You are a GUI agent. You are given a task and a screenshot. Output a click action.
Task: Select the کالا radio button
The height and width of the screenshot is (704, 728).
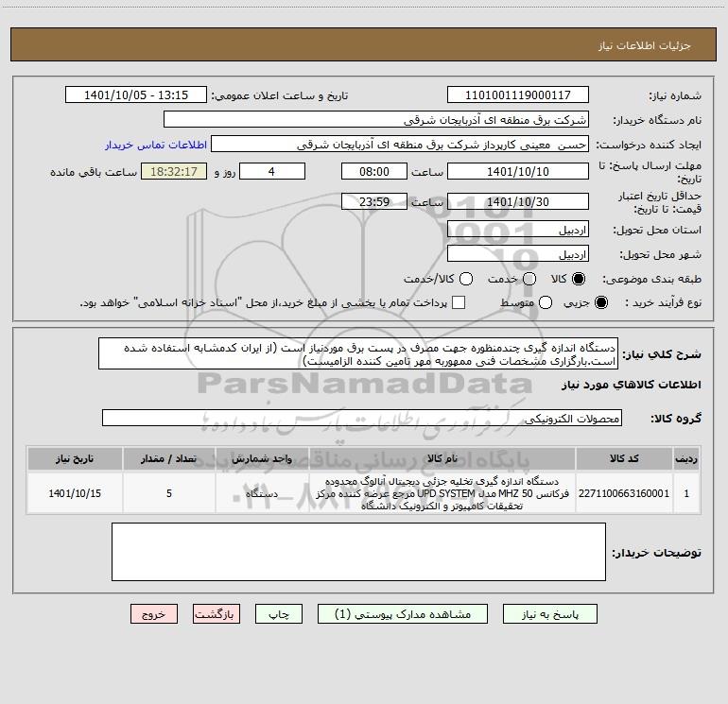[578, 279]
